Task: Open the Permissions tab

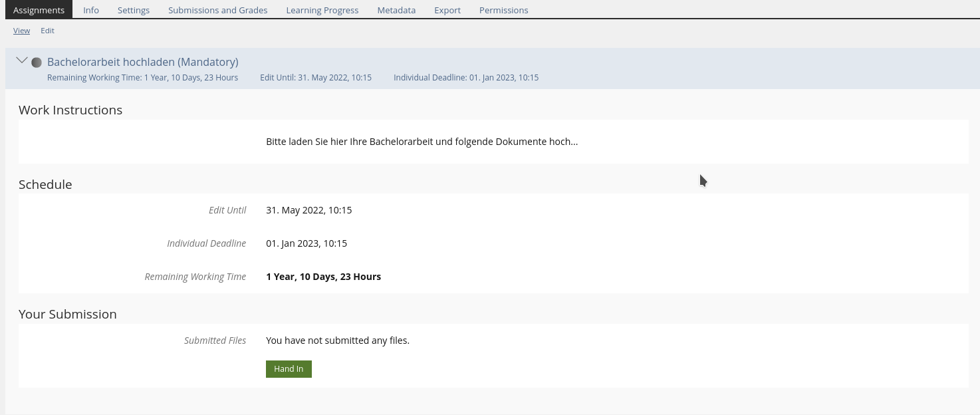Action: (503, 10)
